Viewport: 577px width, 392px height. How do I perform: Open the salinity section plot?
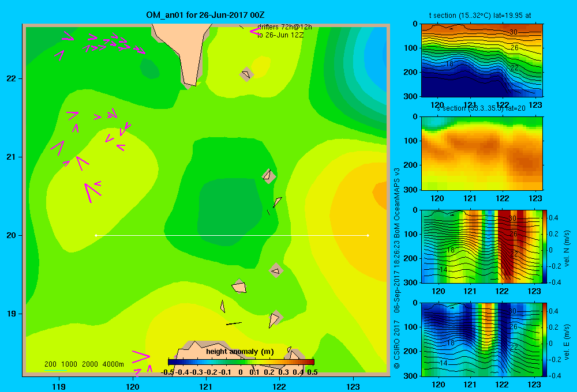(482, 153)
